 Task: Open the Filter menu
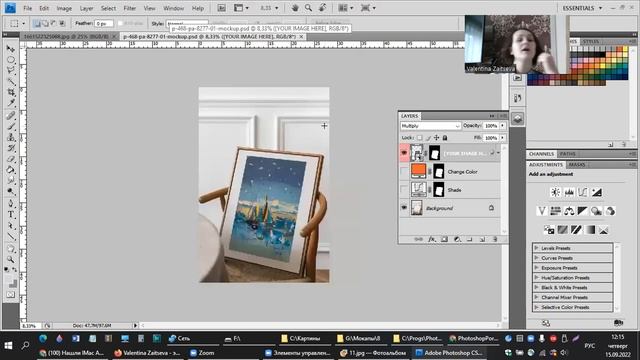(129, 8)
